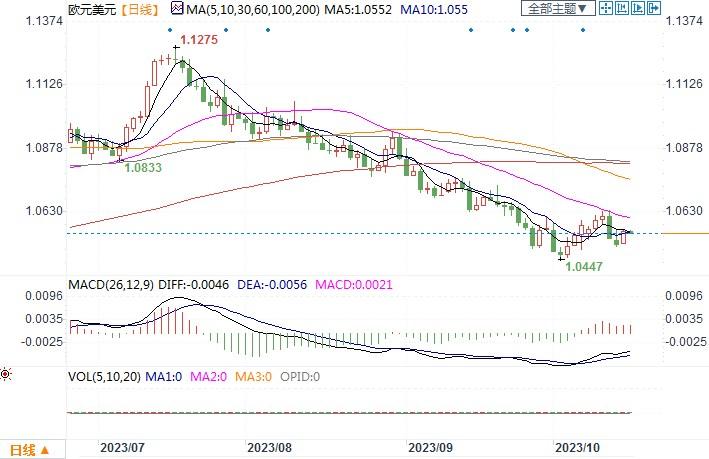Click the crosshair cursor icon

(606, 8)
